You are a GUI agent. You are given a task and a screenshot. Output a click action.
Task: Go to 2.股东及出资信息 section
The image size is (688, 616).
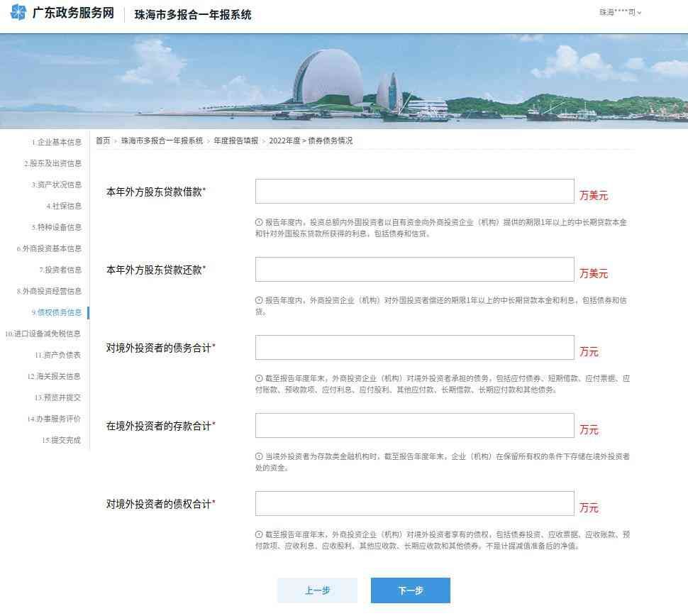click(x=54, y=163)
